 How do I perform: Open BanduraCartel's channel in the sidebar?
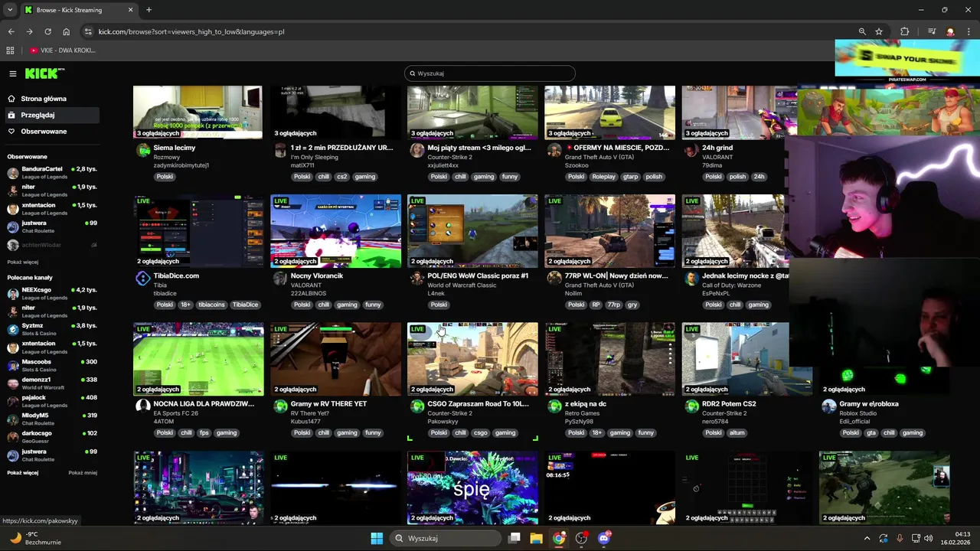tap(51, 172)
